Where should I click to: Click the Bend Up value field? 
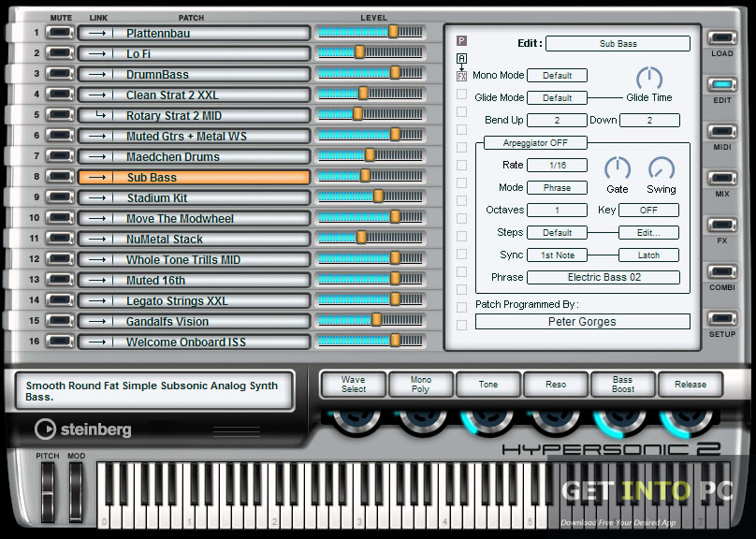coord(558,120)
